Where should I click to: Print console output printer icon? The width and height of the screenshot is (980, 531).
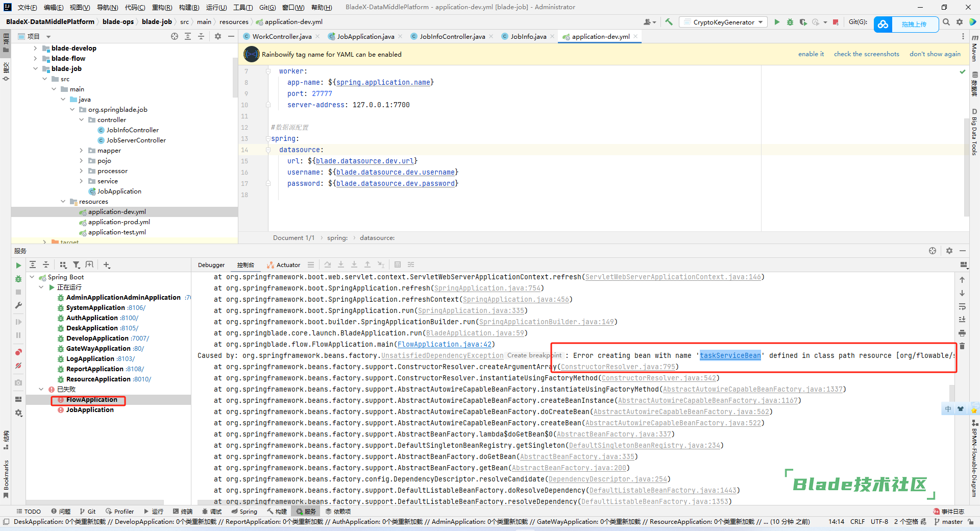(x=962, y=333)
